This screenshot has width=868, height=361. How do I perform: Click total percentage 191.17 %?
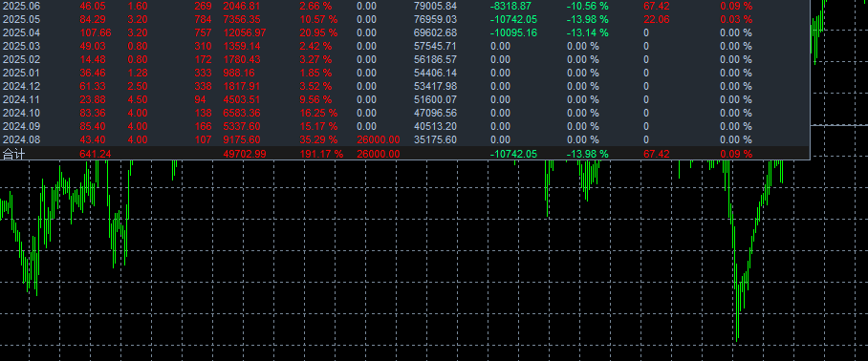point(321,154)
